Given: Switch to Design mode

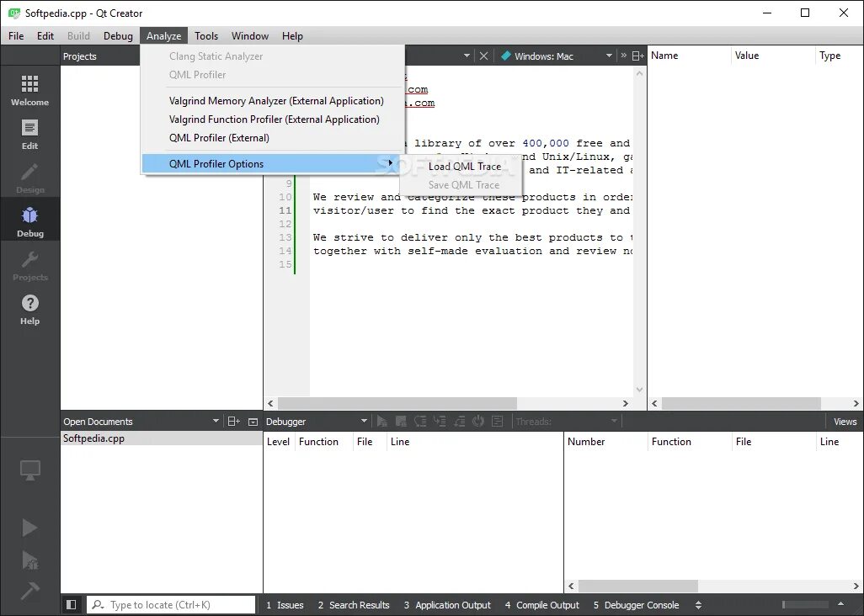Looking at the screenshot, I should coord(29,178).
